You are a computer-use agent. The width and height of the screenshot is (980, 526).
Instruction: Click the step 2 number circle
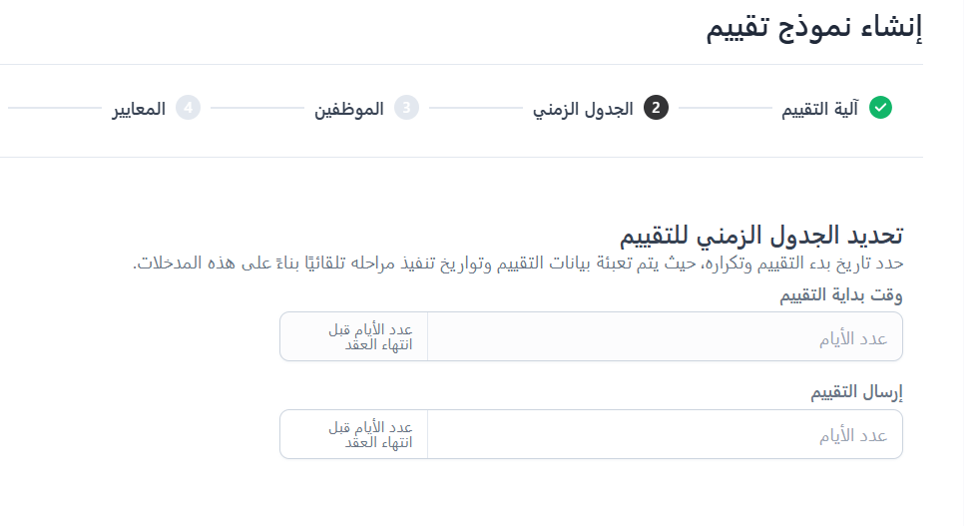pyautogui.click(x=656, y=108)
